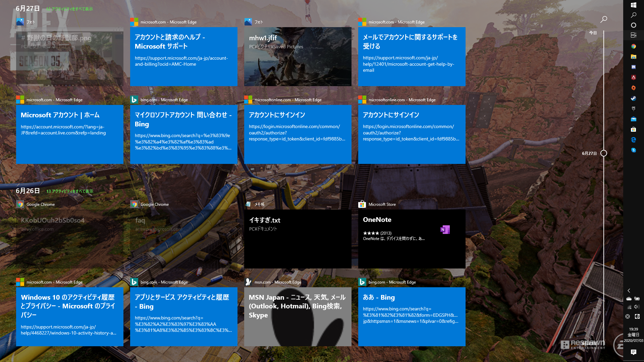Open KKobUOuh2bSb0so4 Chrome activity card
Screen dimensions: 644x362
point(70,239)
